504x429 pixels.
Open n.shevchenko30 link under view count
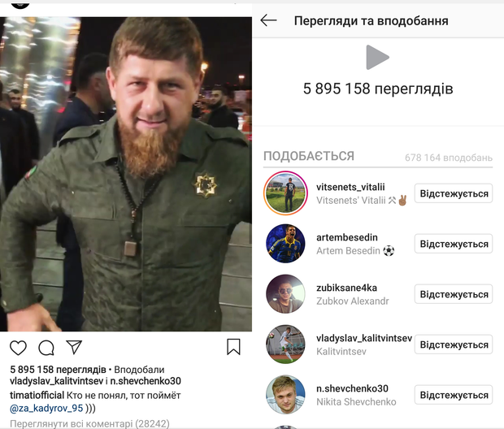(x=146, y=381)
